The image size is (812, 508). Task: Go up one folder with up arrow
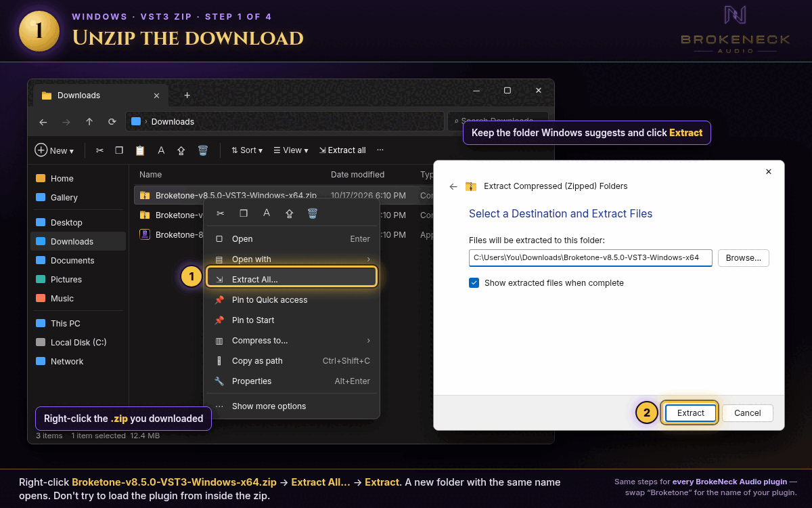(89, 122)
